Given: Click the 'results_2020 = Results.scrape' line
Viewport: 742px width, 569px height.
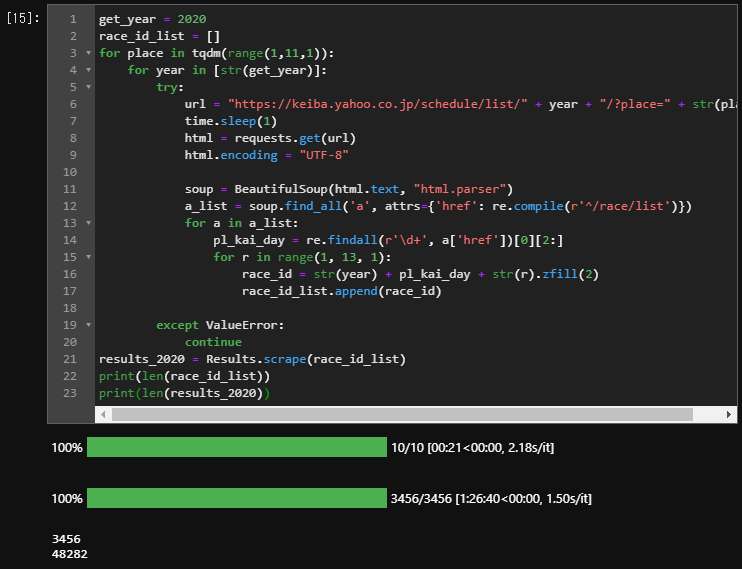Looking at the screenshot, I should pos(252,359).
